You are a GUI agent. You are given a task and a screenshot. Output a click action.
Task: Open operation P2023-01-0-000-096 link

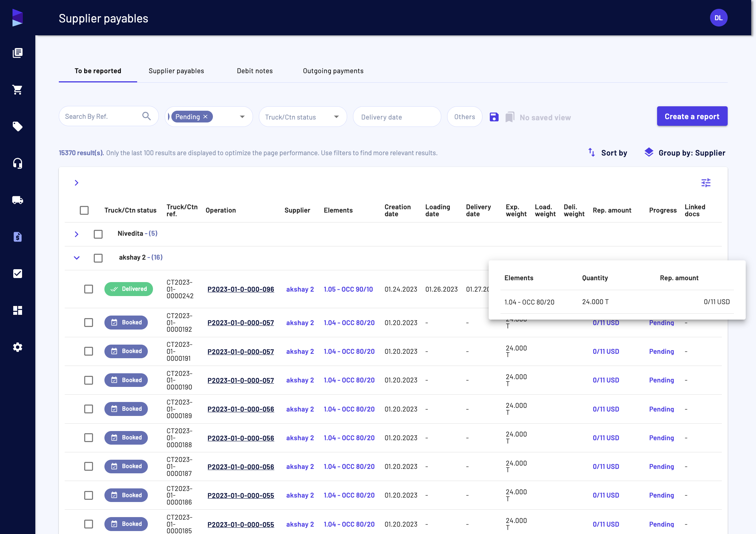pyautogui.click(x=241, y=289)
